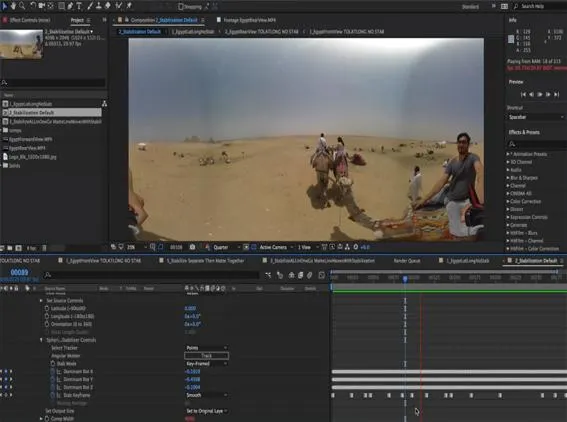The width and height of the screenshot is (567, 422).
Task: Select the Clone Stamp tool
Action: (98, 5)
